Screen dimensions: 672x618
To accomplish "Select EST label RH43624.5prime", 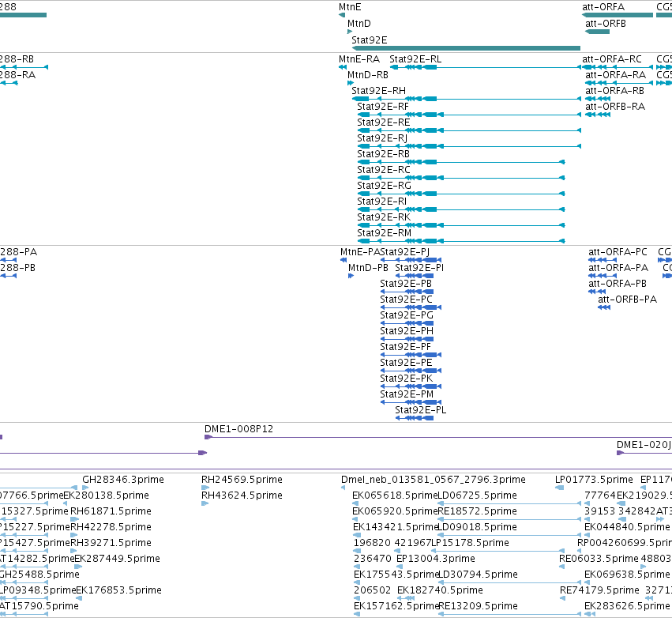I will point(242,496).
